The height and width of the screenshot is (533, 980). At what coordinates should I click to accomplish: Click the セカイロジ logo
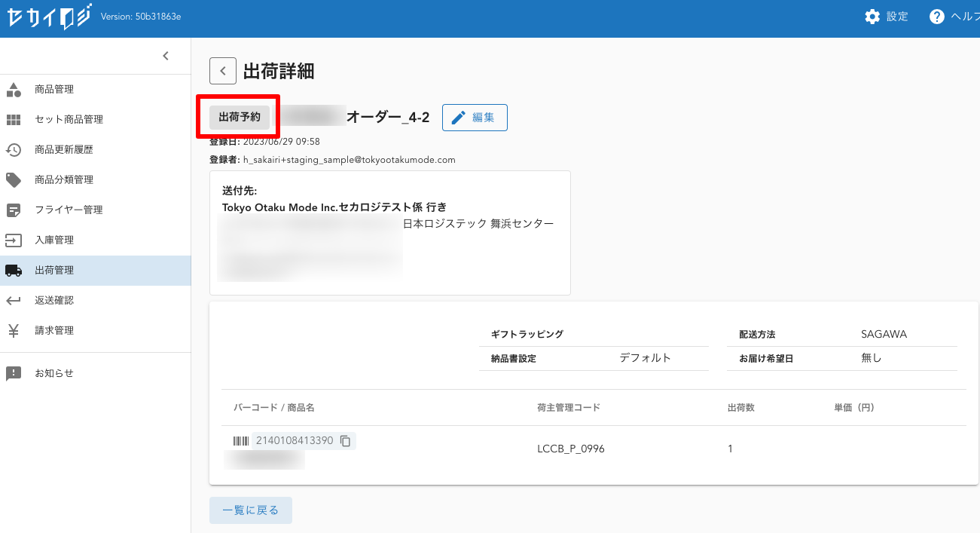pyautogui.click(x=50, y=17)
